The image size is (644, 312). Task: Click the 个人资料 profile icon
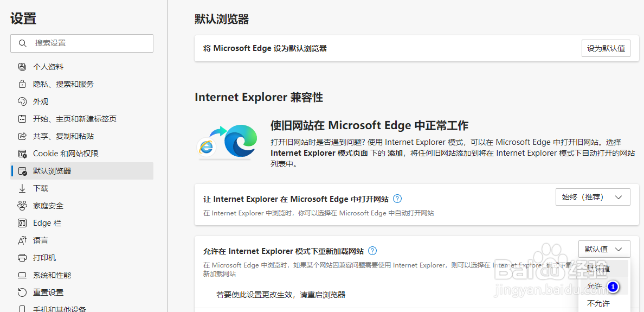[x=22, y=67]
